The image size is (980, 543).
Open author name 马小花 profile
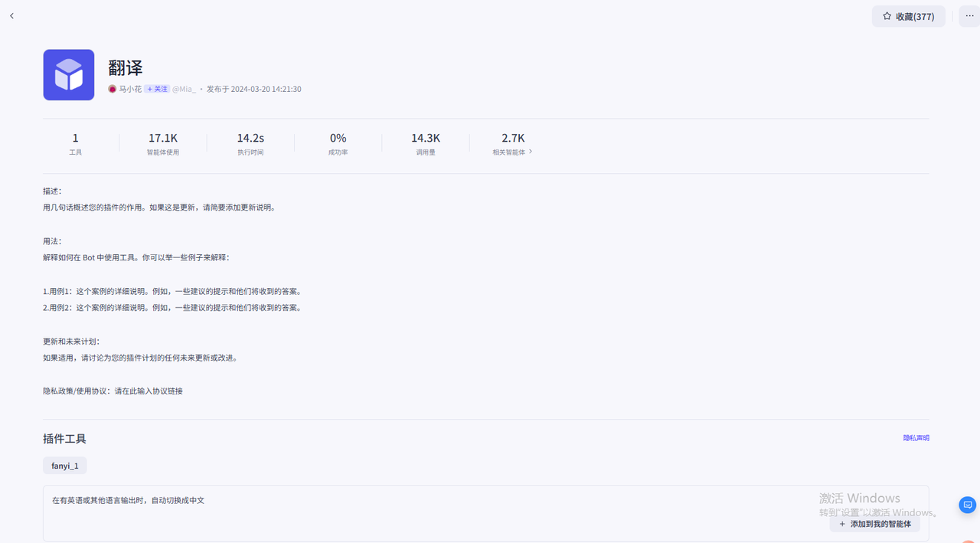[x=130, y=89]
